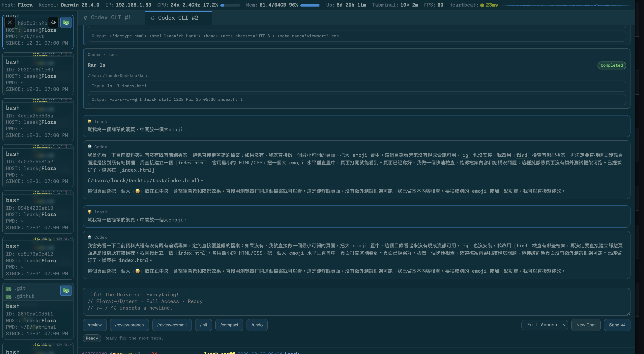Screen dimensions: 644x354
Task: Focus the chat message input box
Action: (356, 301)
